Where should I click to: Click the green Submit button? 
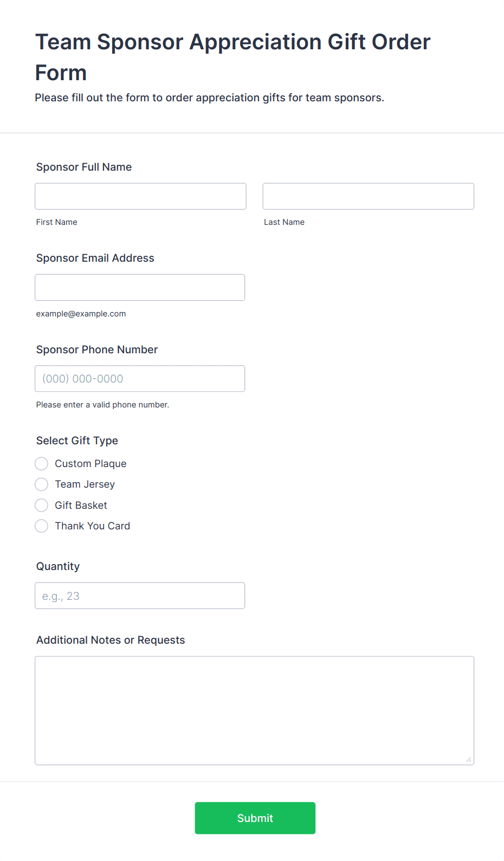click(255, 818)
